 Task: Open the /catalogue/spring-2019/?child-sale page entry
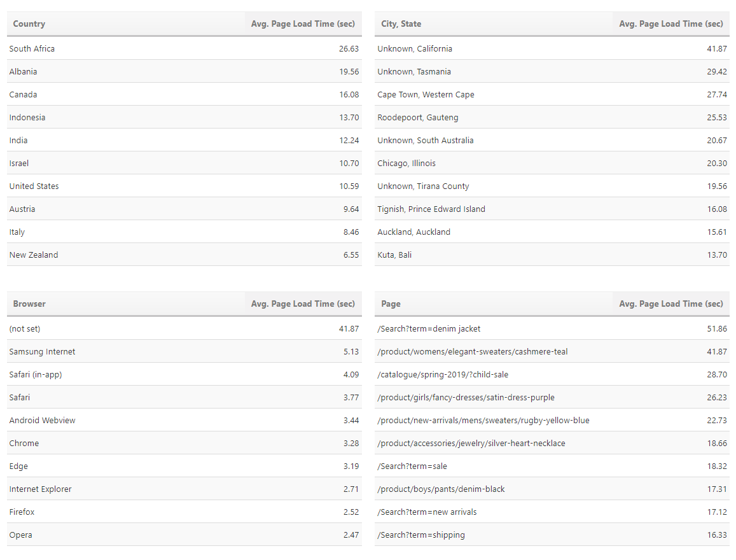(x=443, y=375)
